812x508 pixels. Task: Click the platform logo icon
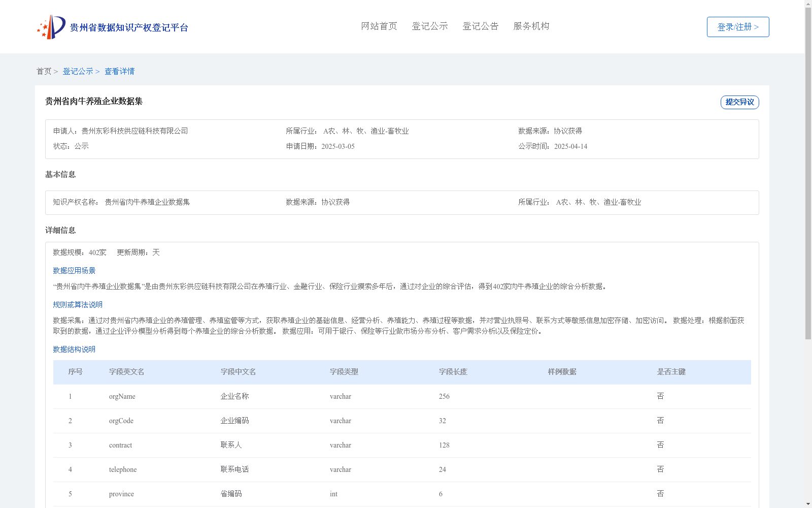coord(51,27)
